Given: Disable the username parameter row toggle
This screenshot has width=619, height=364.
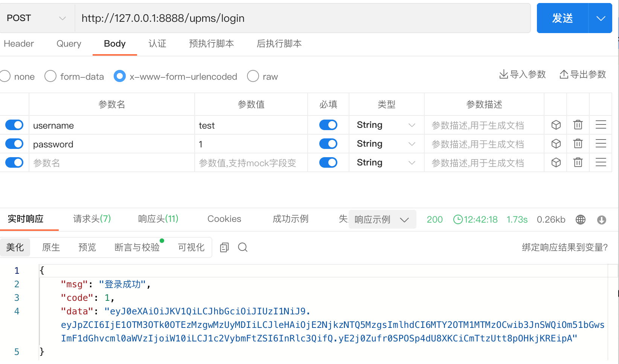Looking at the screenshot, I should 14,125.
